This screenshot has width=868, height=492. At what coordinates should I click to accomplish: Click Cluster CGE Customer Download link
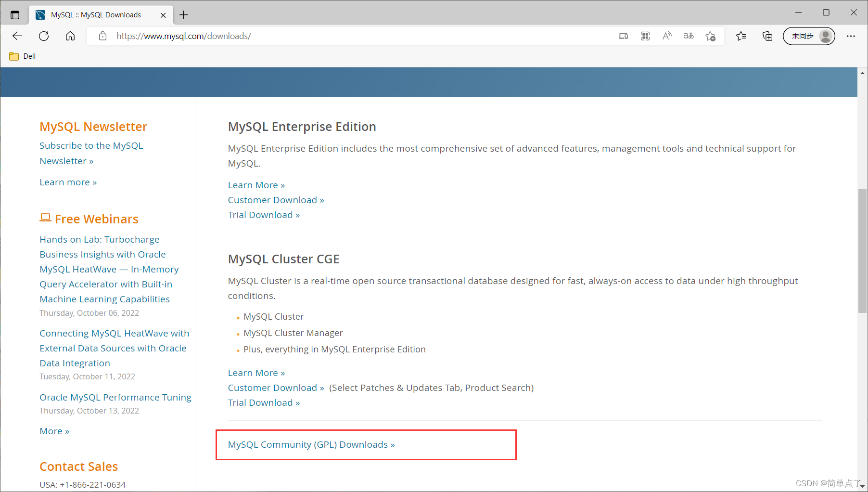point(276,388)
